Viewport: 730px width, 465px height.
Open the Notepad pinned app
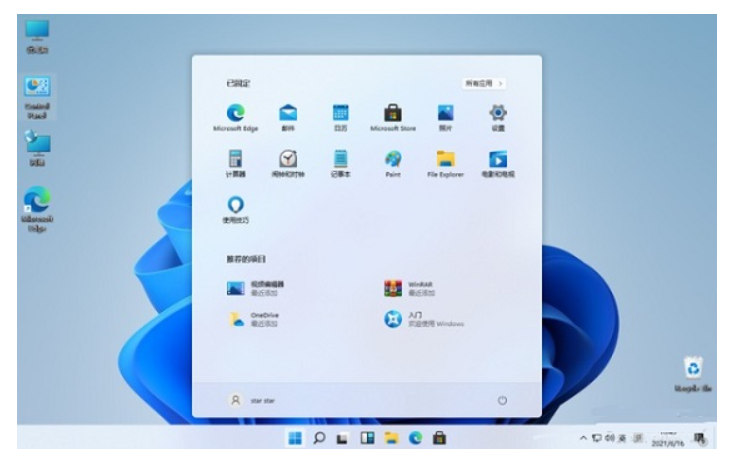pos(340,160)
